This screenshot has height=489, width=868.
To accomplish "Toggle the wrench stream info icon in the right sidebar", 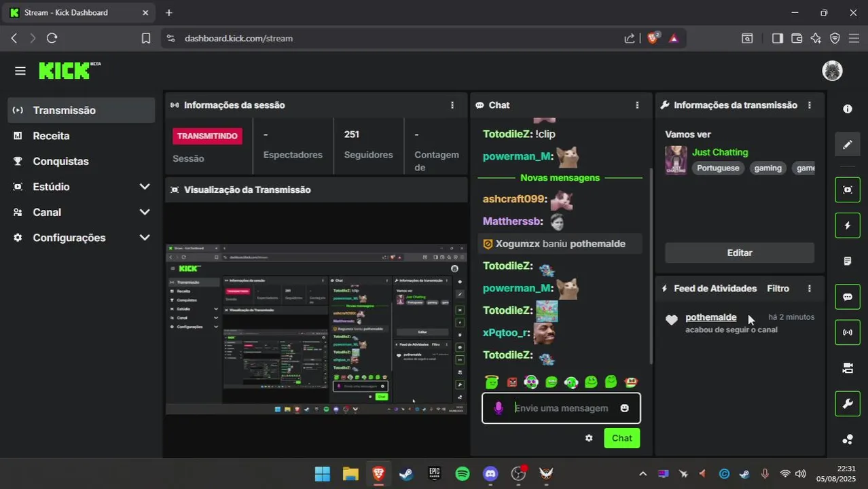I will point(848,403).
